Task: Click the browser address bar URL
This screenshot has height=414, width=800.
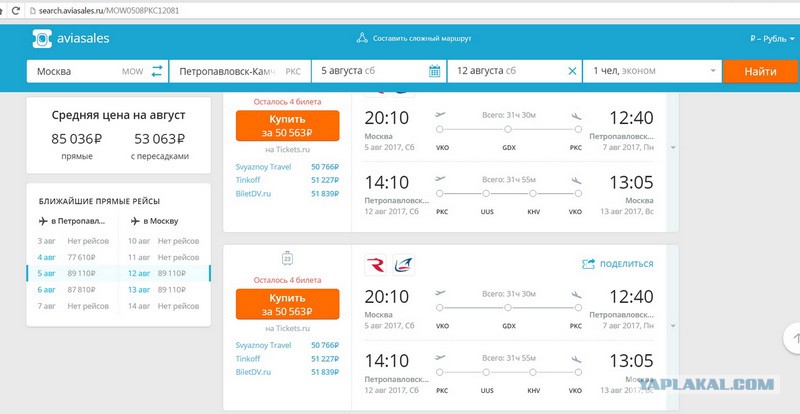Action: [109, 10]
